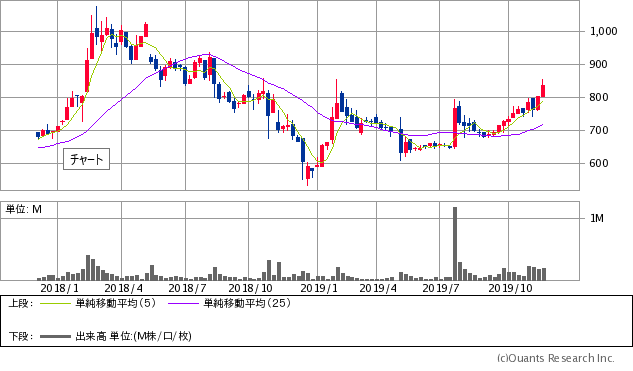Click the 2018/10 date label
633x371 pixels.
[250, 288]
